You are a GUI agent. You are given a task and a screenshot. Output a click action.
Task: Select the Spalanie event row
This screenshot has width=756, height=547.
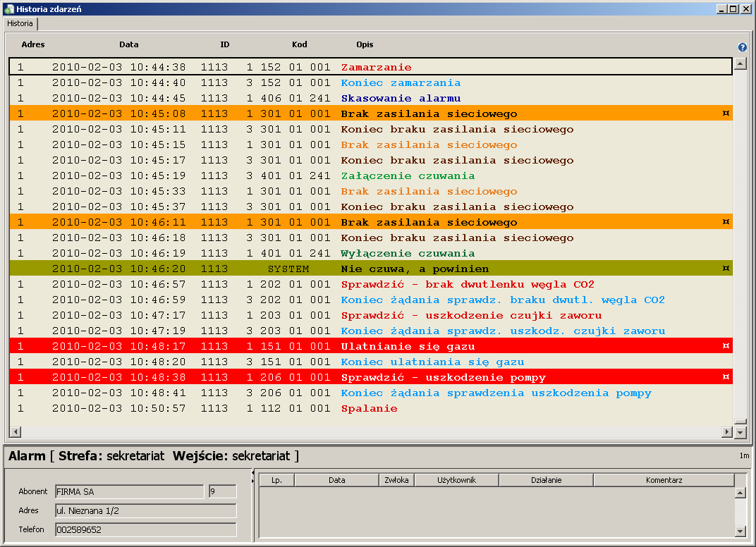tap(371, 407)
